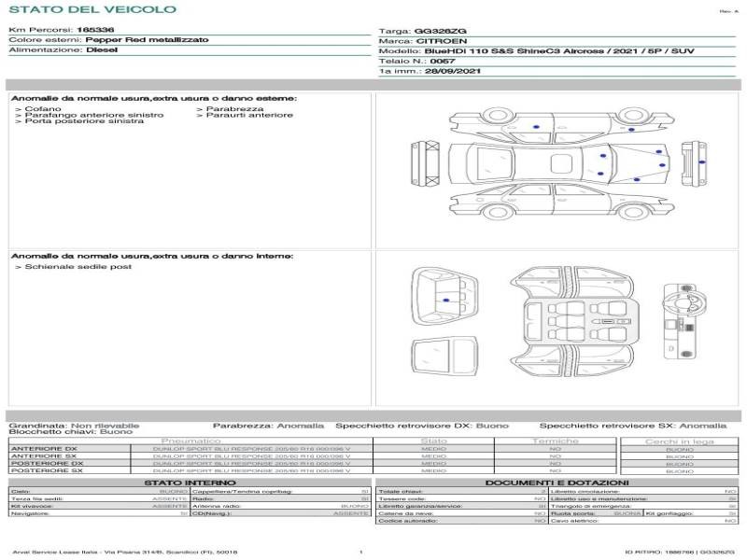Select the "Schienale sedile post" damage entry
The image size is (747, 560).
pyautogui.click(x=78, y=267)
